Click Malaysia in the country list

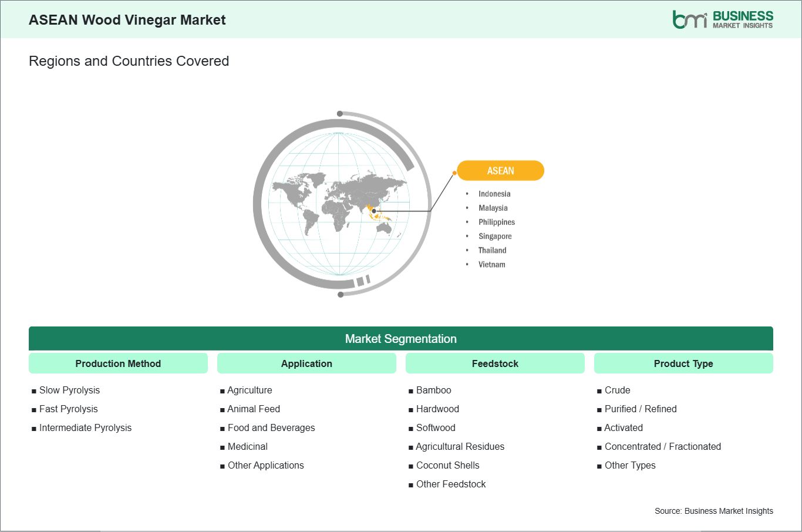(x=493, y=208)
